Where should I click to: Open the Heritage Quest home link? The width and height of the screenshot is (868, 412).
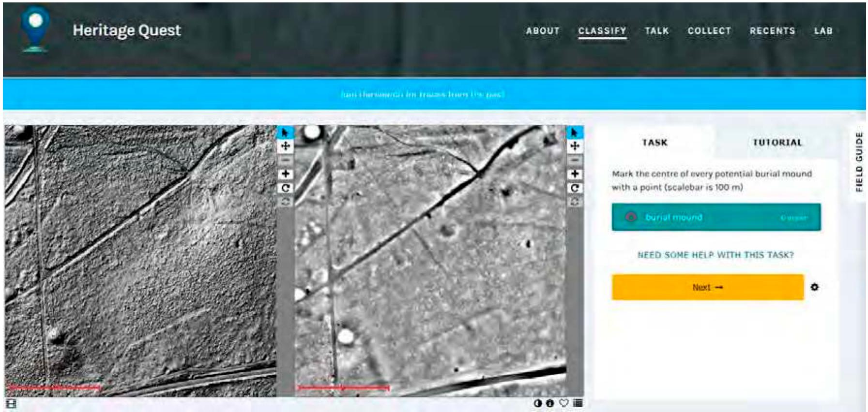tap(127, 30)
